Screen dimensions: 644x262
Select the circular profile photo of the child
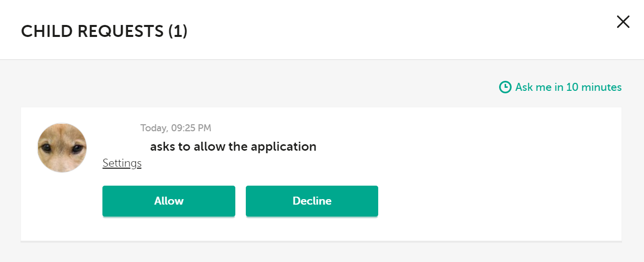62,148
